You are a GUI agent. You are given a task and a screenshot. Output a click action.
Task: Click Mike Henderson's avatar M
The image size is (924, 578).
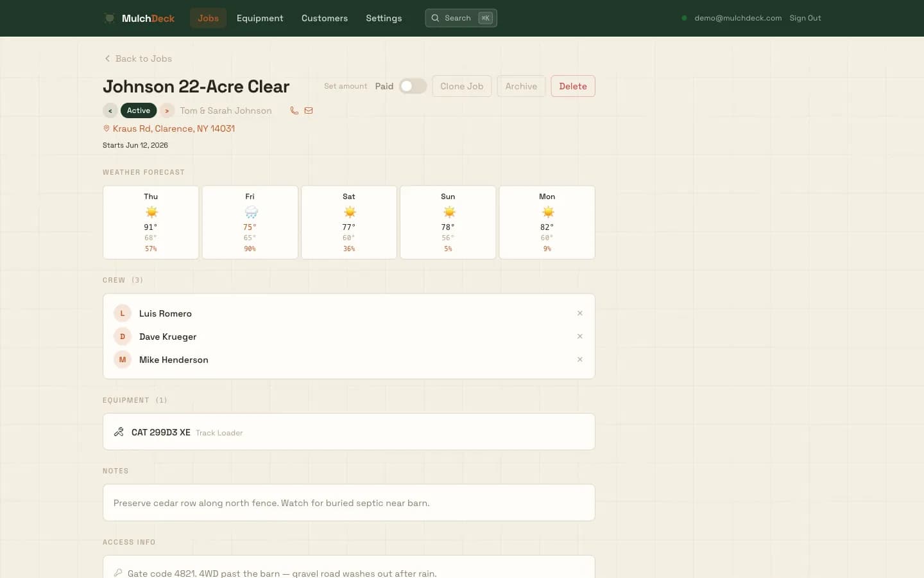123,360
